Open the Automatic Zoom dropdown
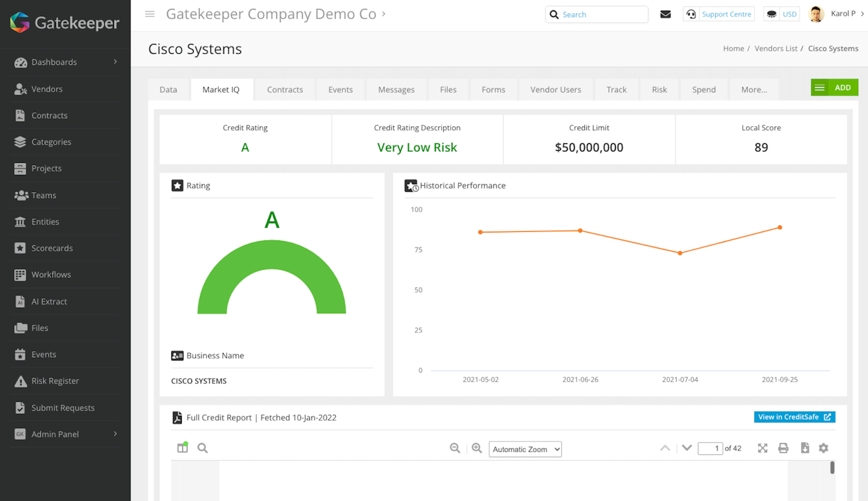 [525, 449]
